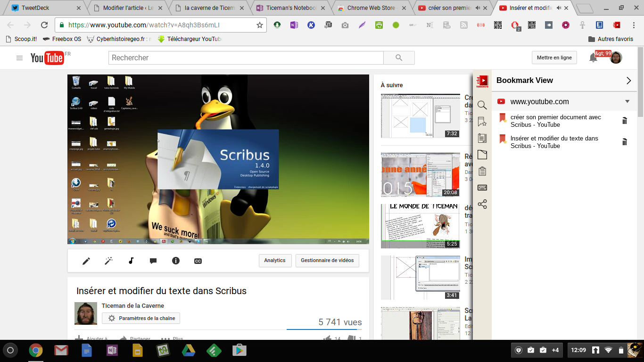The height and width of the screenshot is (362, 644).
Task: Open the 'Insérer et modifier du texte' bookmark entry
Action: click(x=554, y=142)
